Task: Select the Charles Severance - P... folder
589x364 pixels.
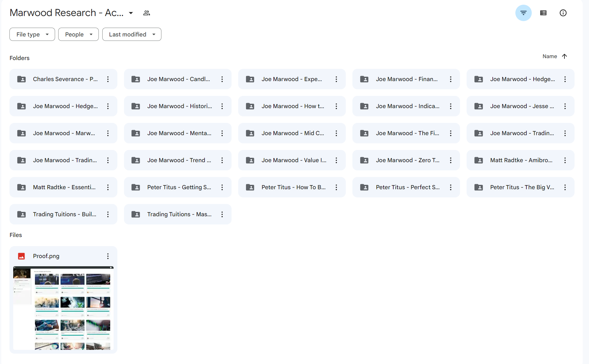Action: click(x=63, y=79)
